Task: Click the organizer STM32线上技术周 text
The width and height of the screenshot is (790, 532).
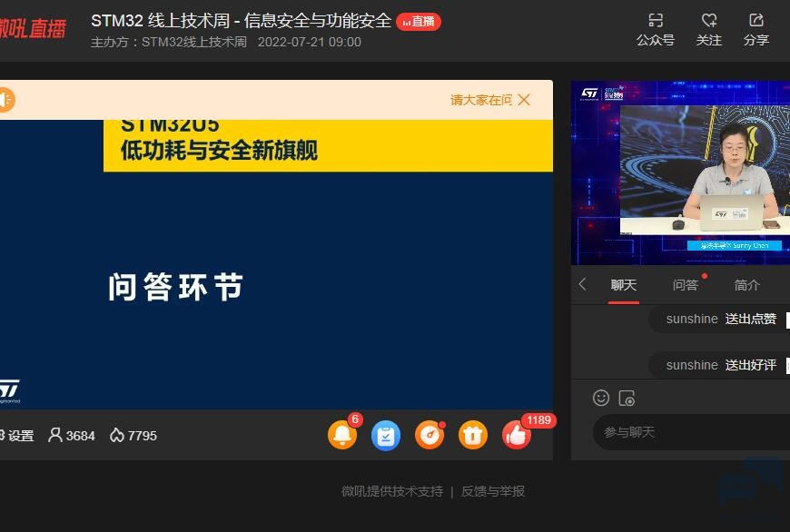Action: pos(194,42)
